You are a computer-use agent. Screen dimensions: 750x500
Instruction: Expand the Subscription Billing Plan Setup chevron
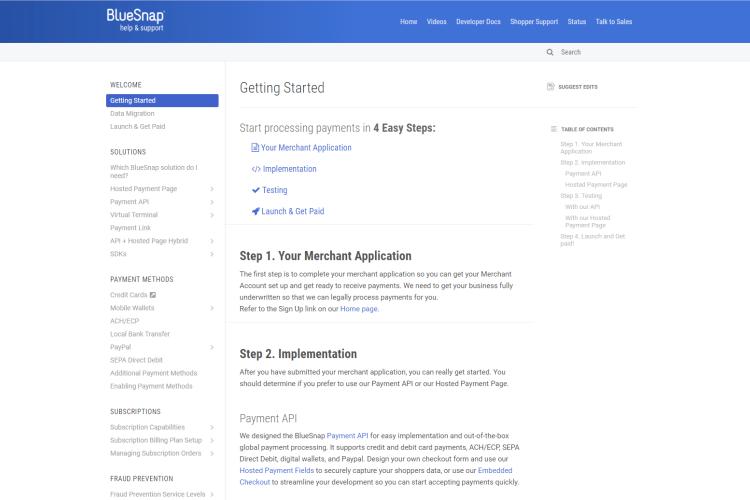click(211, 440)
